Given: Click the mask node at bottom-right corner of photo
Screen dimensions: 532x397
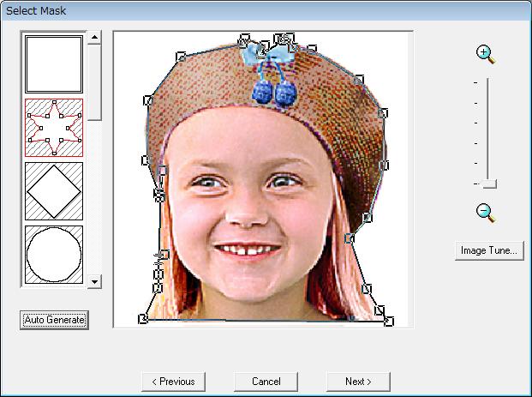Looking at the screenshot, I should click(x=389, y=322).
